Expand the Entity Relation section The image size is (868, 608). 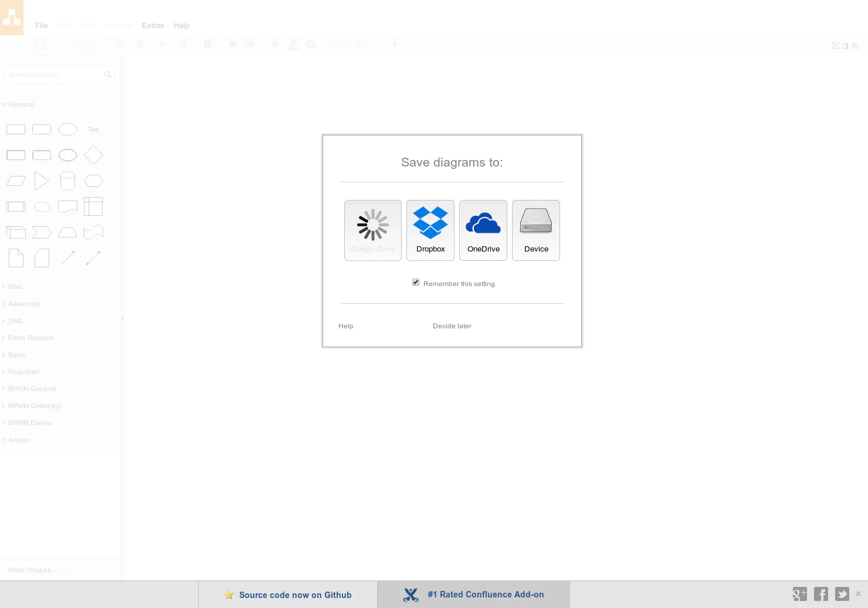click(31, 338)
